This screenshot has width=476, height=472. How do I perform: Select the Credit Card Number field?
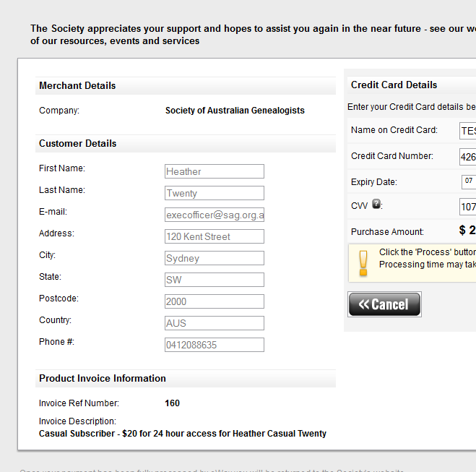click(468, 157)
